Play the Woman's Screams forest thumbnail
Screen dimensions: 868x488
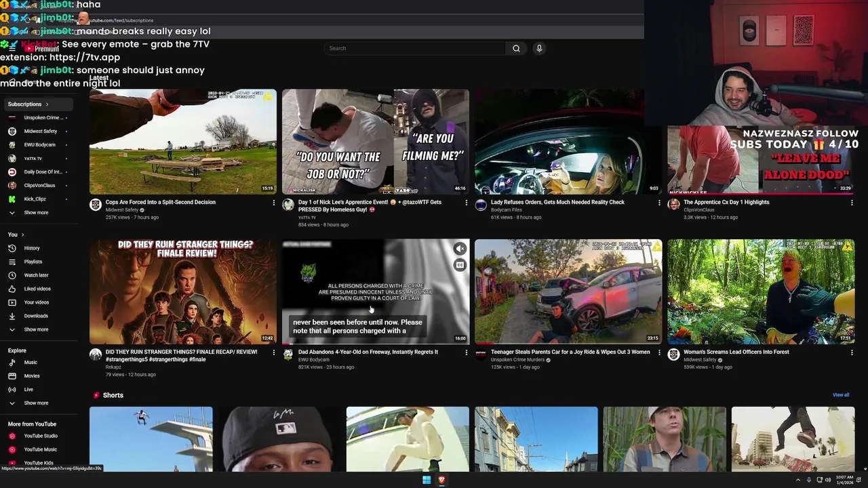click(761, 291)
